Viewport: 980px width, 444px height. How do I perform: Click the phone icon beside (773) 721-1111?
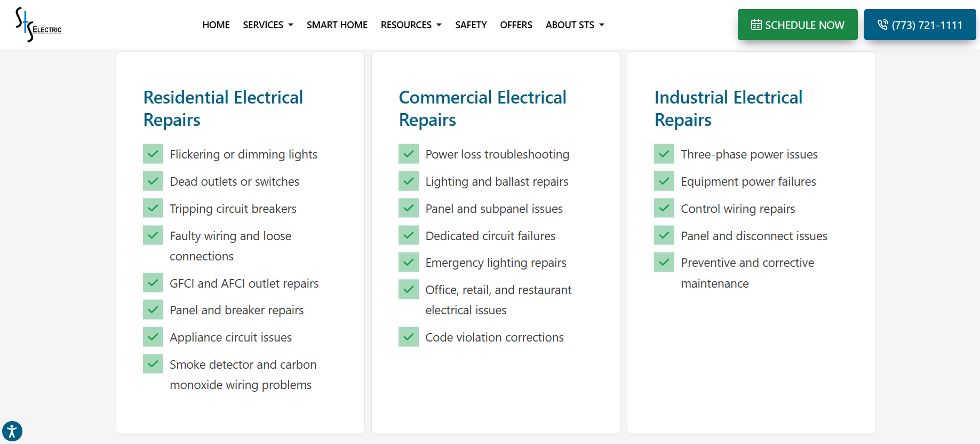click(883, 25)
